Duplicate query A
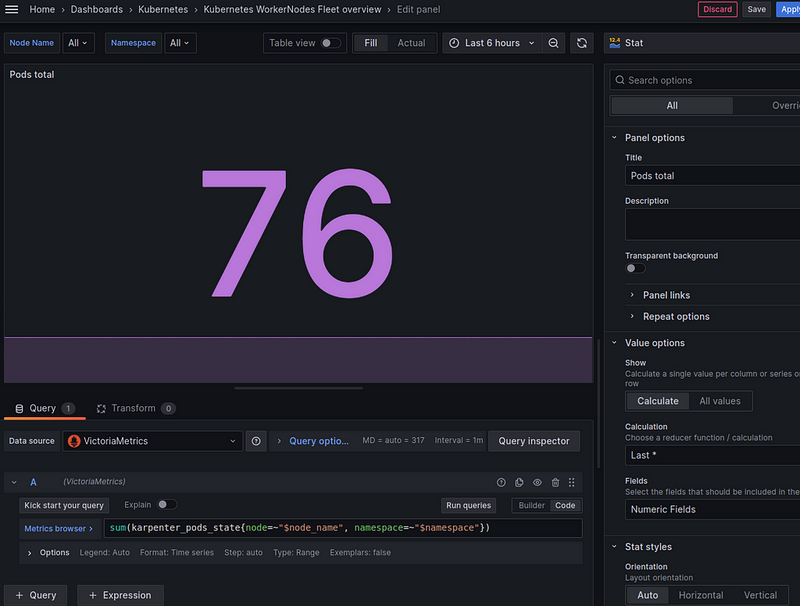Image resolution: width=800 pixels, height=606 pixels. click(x=519, y=482)
